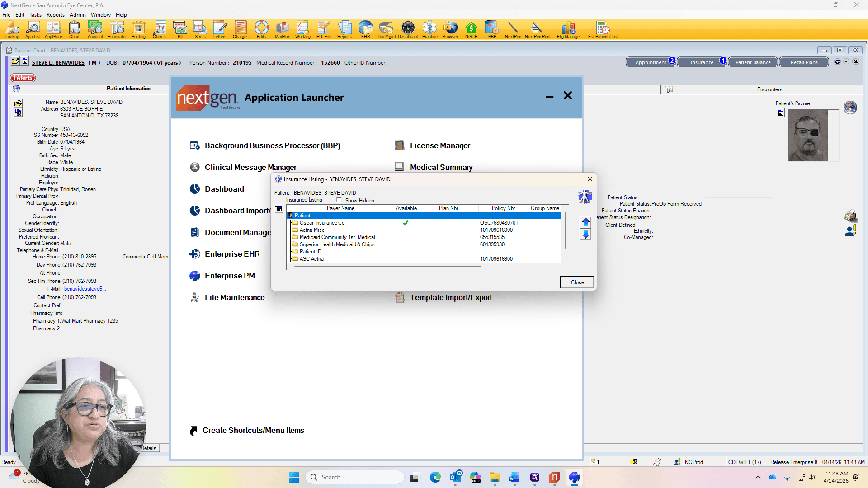Open the Reports menu

pos(55,15)
